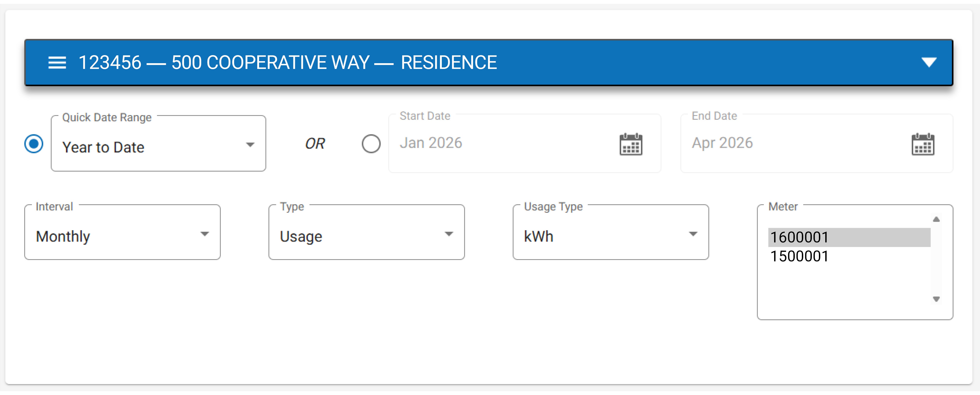Select the Quick Date Range radio button
Viewport: 980px width, 395px height.
coord(34,144)
